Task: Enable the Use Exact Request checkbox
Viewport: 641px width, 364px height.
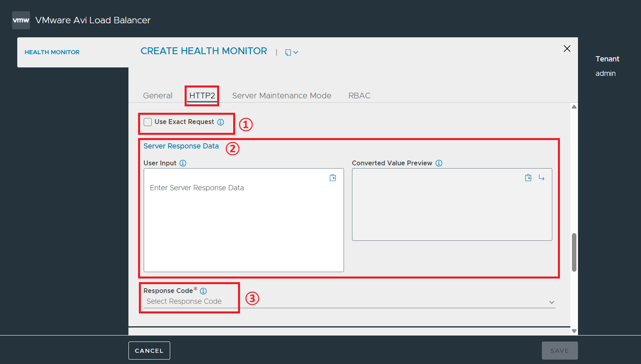Action: tap(148, 122)
